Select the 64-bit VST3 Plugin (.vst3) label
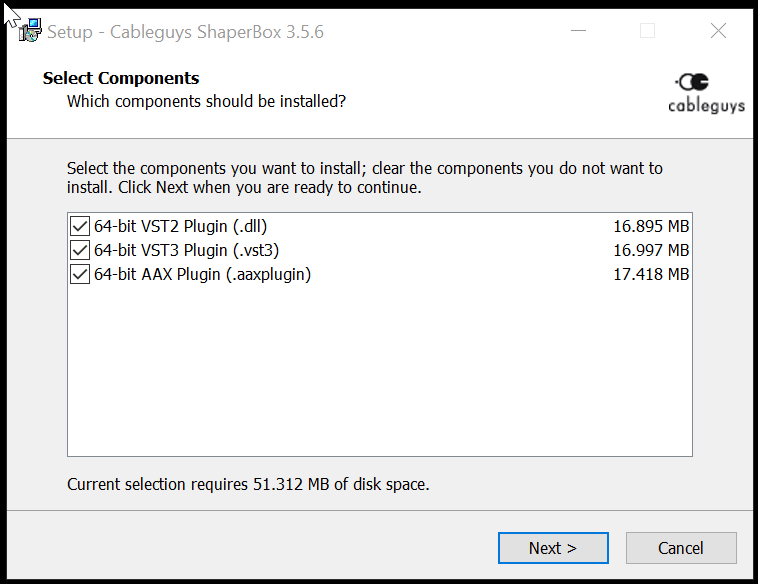Screen dimensions: 758x584 click(186, 250)
